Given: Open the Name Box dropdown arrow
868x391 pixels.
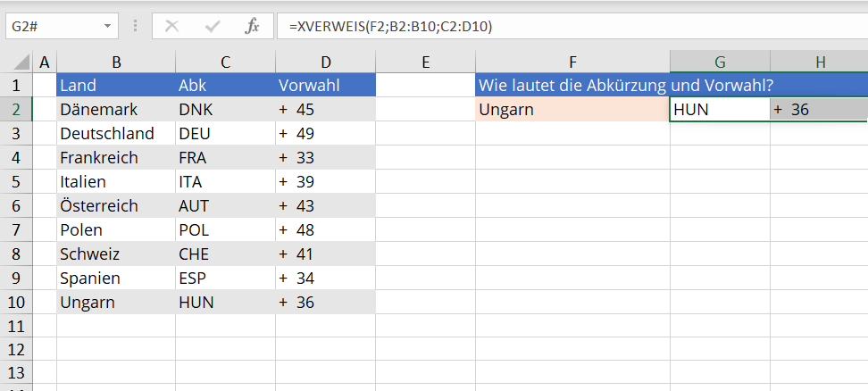Looking at the screenshot, I should point(107,27).
